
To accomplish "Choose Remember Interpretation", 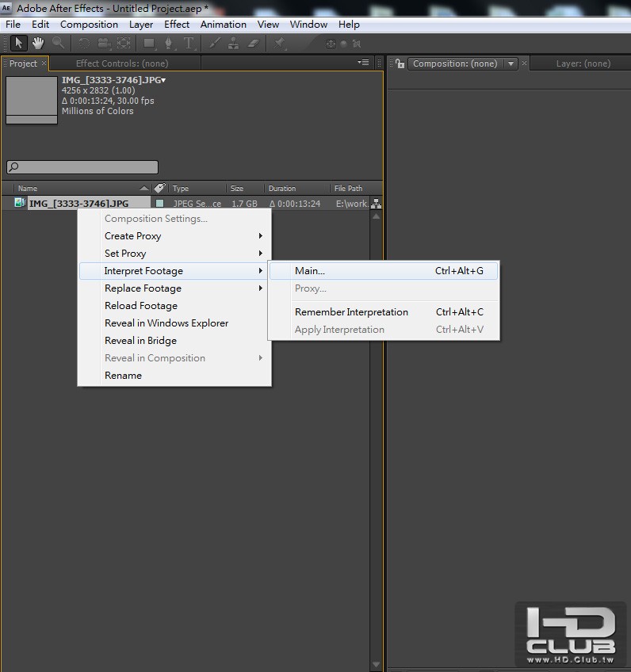I will coord(384,312).
